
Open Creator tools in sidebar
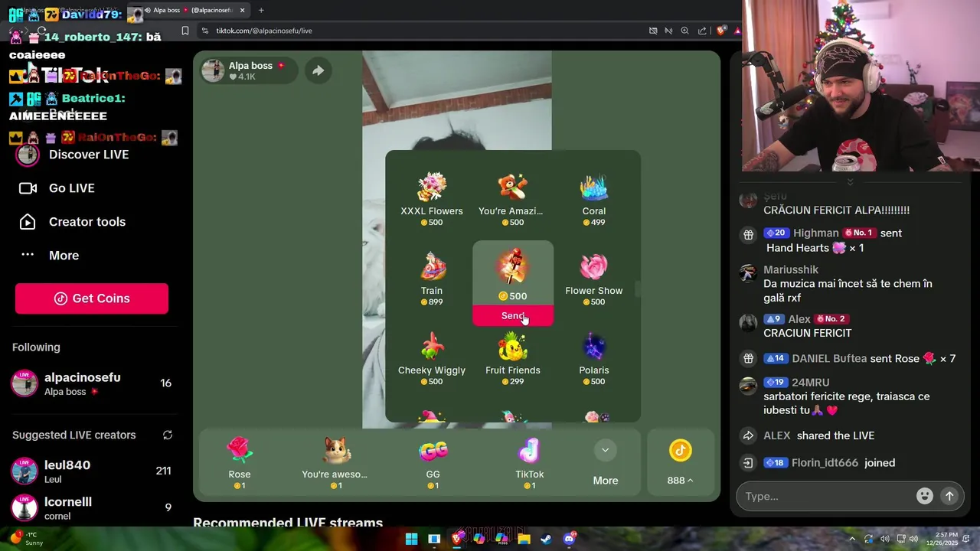[87, 222]
